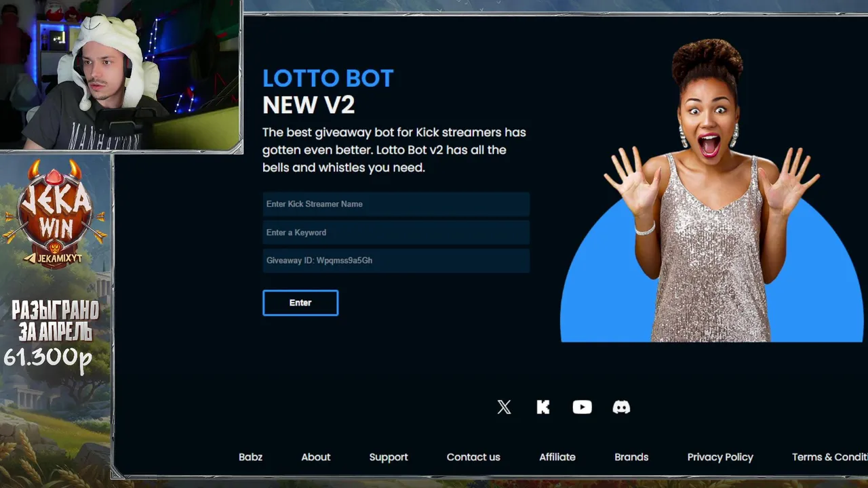Open the Contact us footer link
The width and height of the screenshot is (868, 488).
(x=473, y=457)
